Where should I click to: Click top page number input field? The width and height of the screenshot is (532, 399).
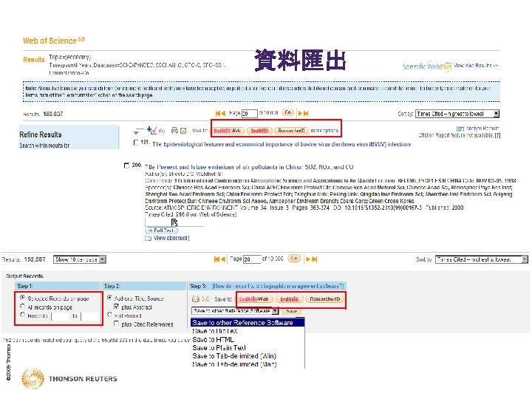(250, 114)
